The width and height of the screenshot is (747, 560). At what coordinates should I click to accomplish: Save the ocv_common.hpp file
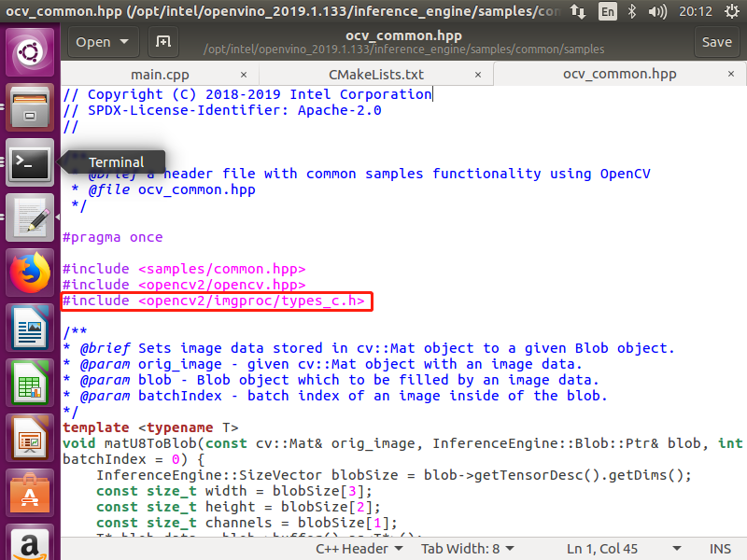coord(717,42)
